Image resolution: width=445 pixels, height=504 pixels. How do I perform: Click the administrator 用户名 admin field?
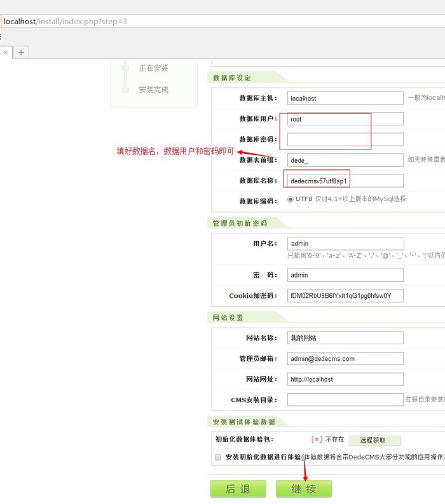point(345,244)
